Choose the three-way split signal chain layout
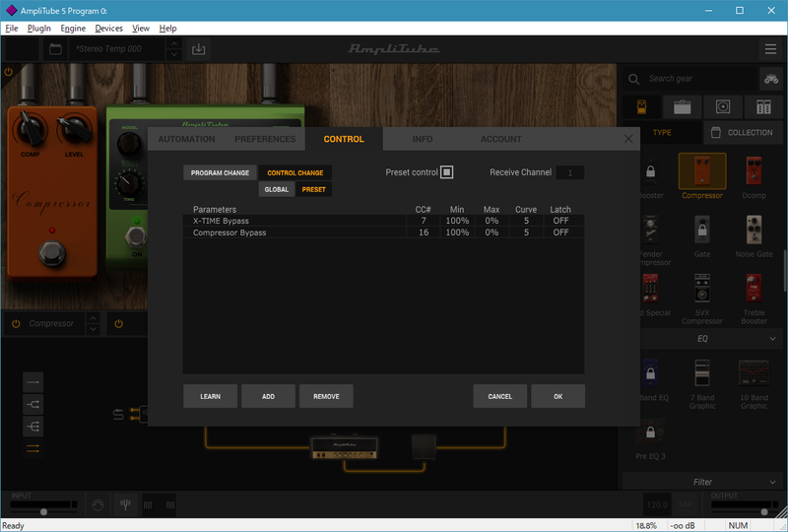The height and width of the screenshot is (532, 788). click(33, 427)
